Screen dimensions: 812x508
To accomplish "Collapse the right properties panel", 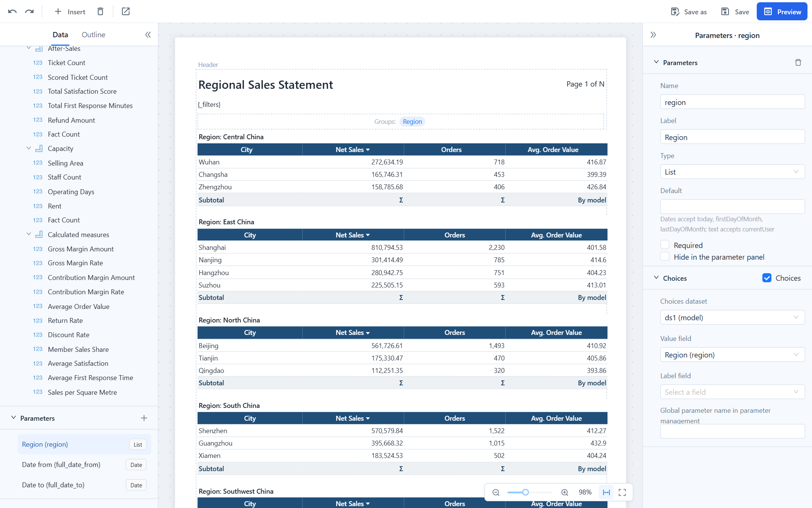I will click(653, 35).
